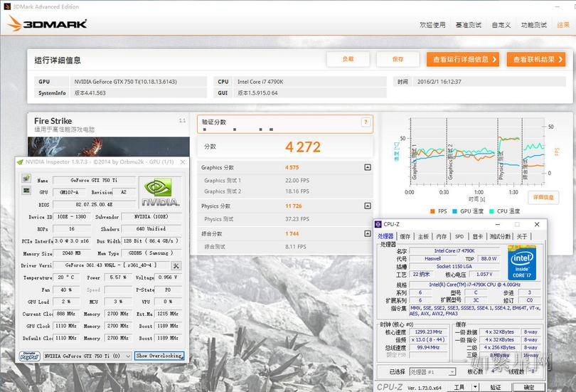Click the 保存 button
The image size is (576, 392).
click(x=398, y=59)
